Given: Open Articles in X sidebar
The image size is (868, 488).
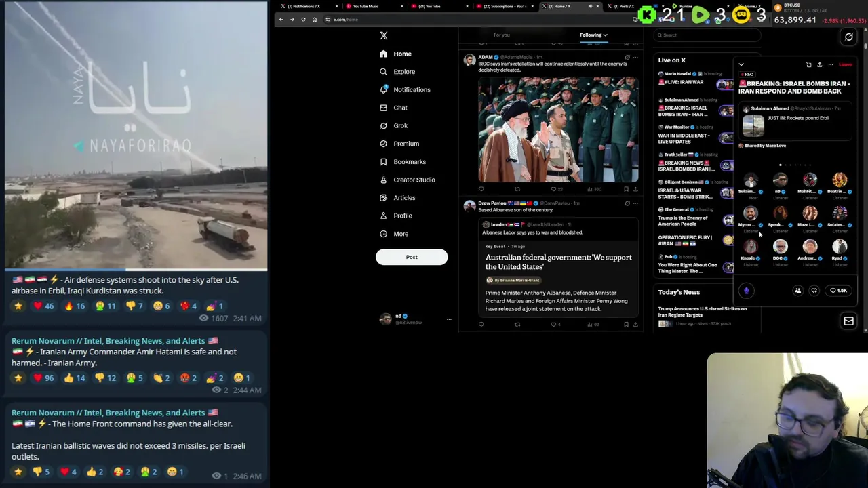Looking at the screenshot, I should pyautogui.click(x=397, y=197).
